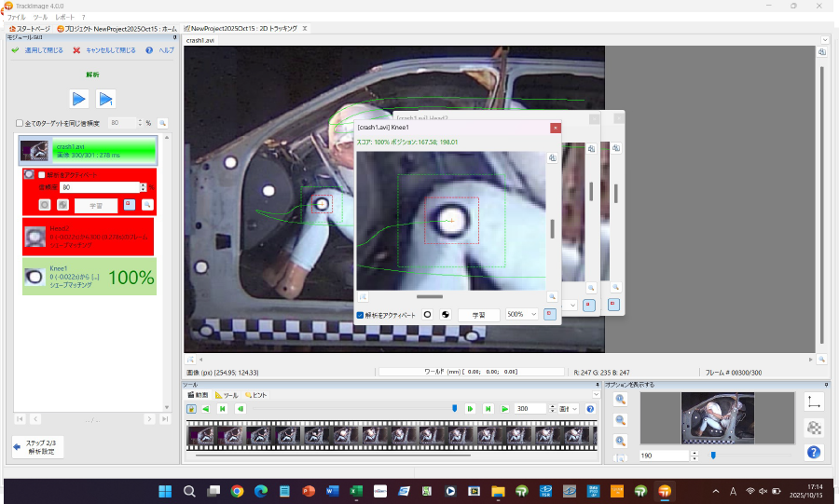This screenshot has width=839, height=504.
Task: Click the axis tool icon in options panel
Action: coord(814,402)
